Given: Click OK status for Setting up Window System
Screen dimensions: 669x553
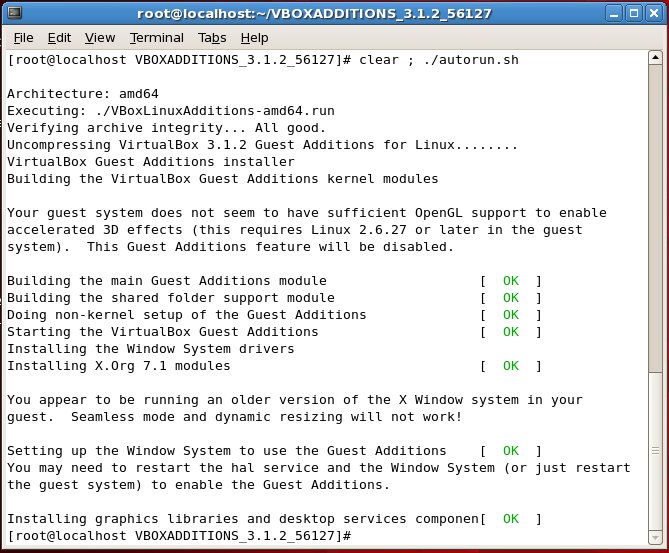Looking at the screenshot, I should (511, 451).
